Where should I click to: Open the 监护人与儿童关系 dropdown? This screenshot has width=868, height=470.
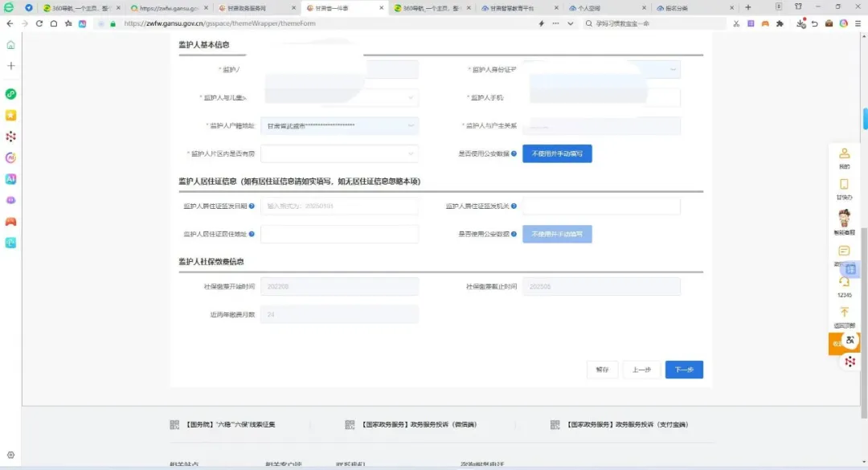[x=338, y=98]
